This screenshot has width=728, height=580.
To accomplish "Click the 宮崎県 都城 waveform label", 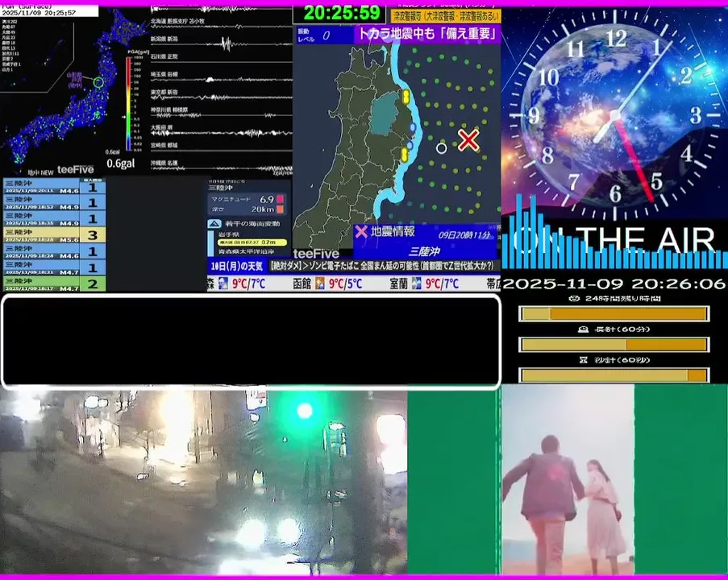I will pyautogui.click(x=164, y=145).
